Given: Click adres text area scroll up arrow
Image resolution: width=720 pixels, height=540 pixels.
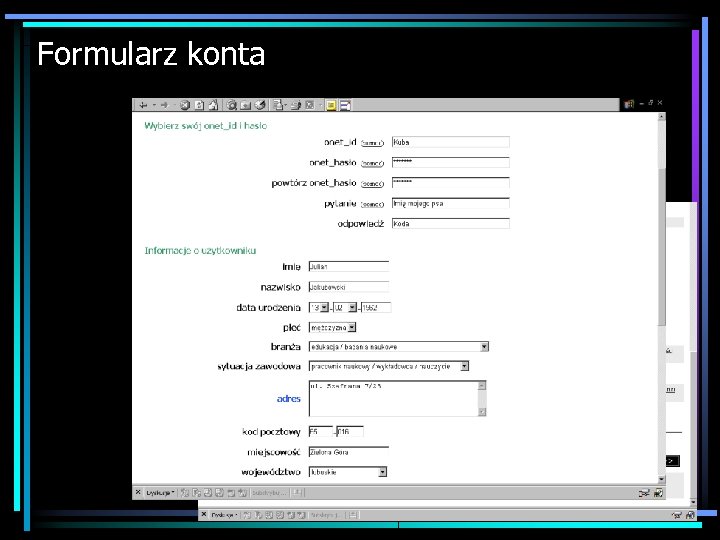Looking at the screenshot, I should [x=482, y=386].
